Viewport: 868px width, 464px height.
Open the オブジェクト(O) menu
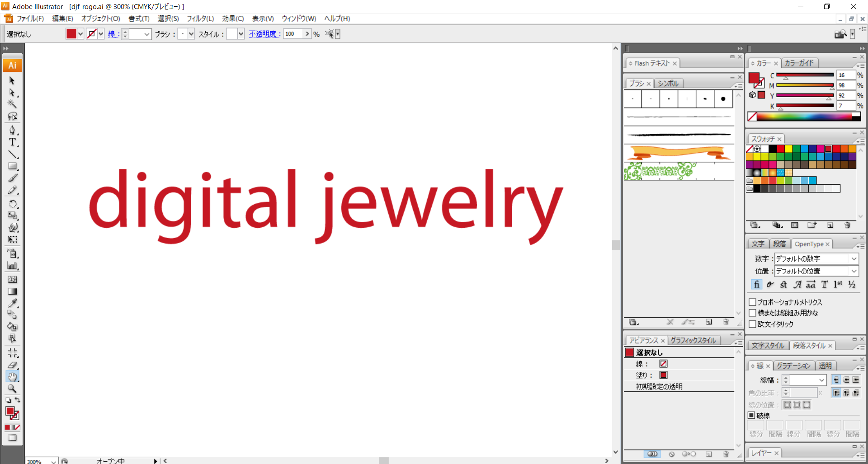100,19
